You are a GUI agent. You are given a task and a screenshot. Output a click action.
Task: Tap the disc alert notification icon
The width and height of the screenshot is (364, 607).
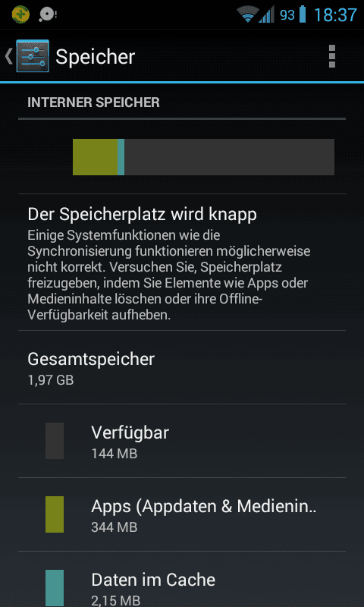pyautogui.click(x=49, y=14)
